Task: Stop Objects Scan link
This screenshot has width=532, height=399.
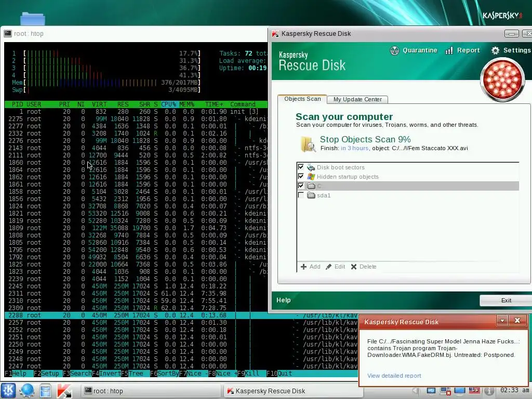Action: [x=365, y=139]
